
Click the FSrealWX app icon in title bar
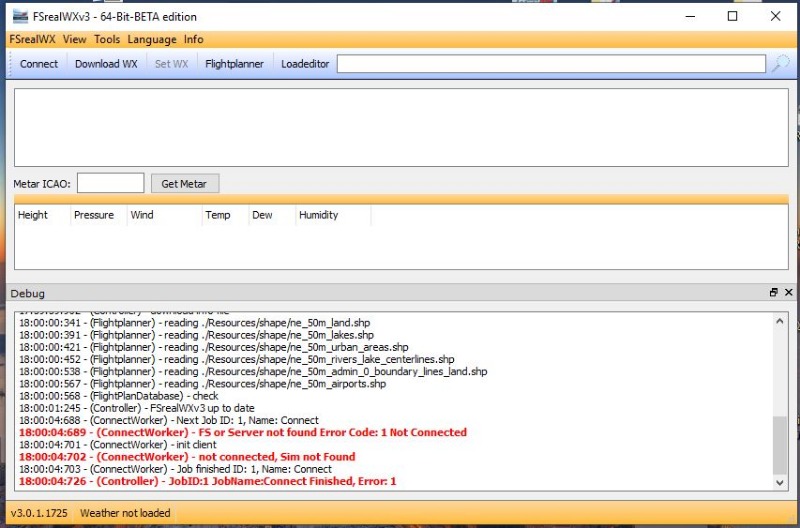(x=20, y=16)
